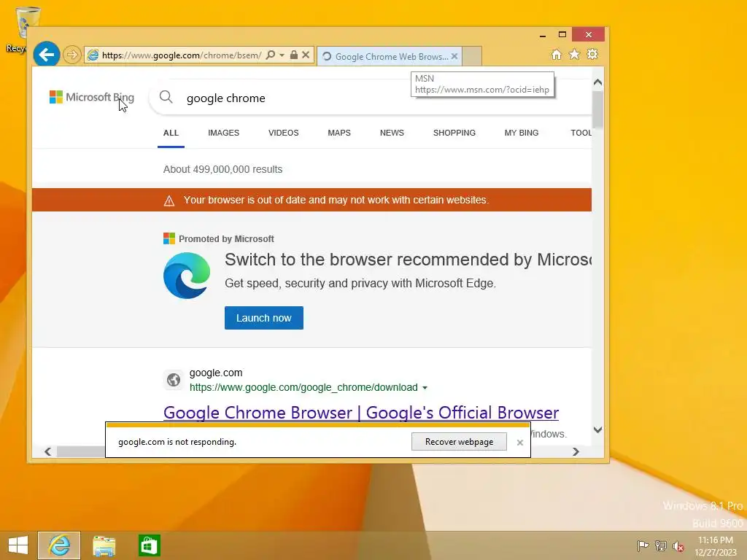Click the muted volume tray icon
The height and width of the screenshot is (560, 747).
click(x=678, y=546)
